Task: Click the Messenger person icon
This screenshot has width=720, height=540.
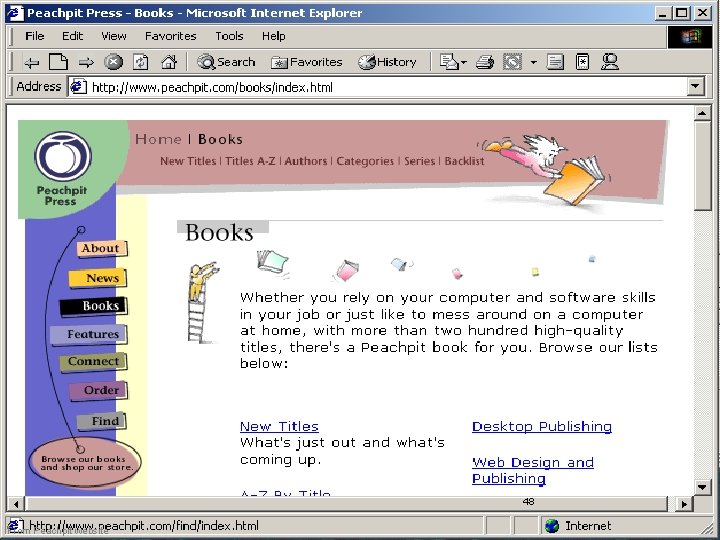Action: point(609,62)
